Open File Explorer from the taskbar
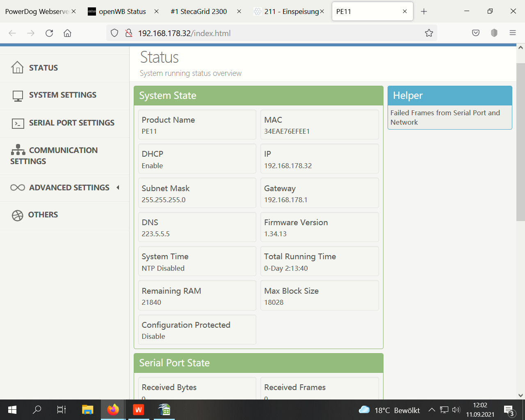525x420 pixels. coord(87,410)
